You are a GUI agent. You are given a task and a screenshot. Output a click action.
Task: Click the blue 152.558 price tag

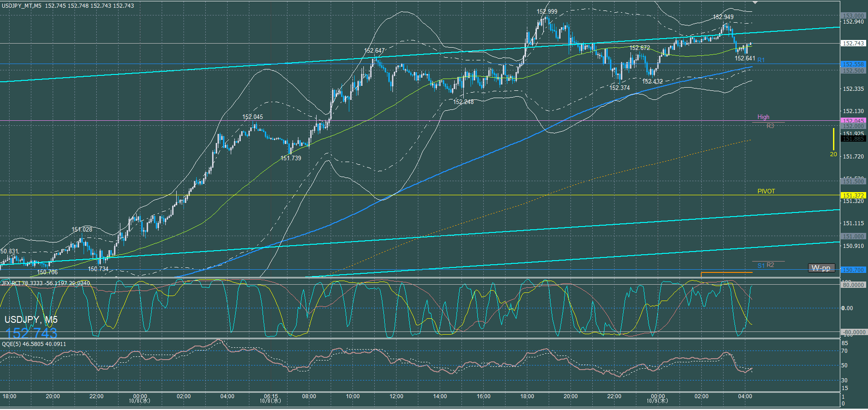point(853,64)
